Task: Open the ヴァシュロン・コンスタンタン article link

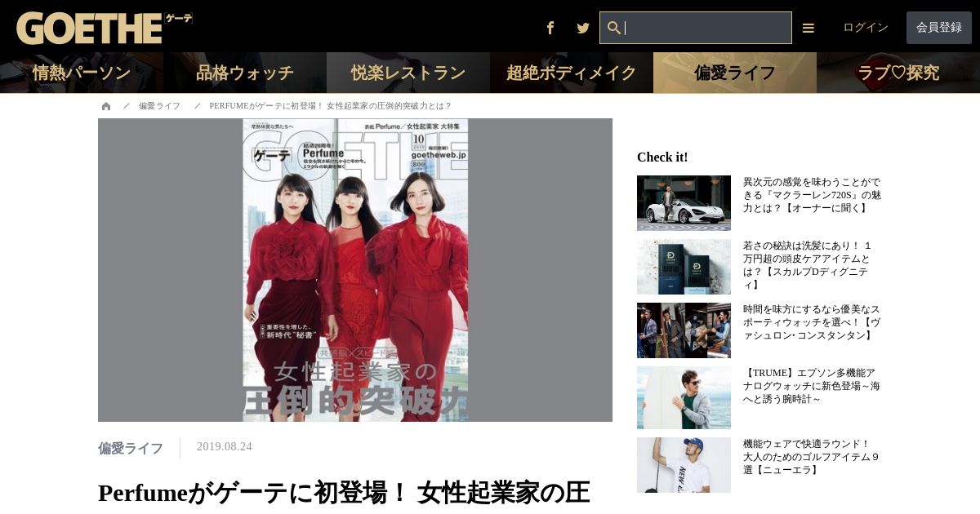Action: (x=812, y=323)
